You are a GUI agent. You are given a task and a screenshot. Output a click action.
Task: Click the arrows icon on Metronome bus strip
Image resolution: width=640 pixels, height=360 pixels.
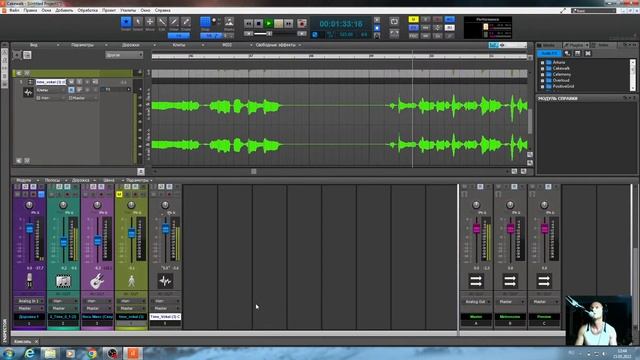[510, 281]
